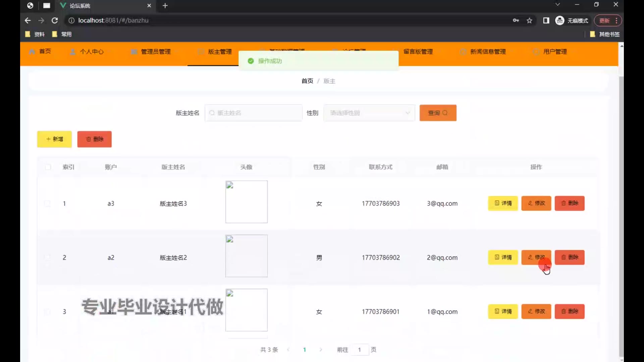This screenshot has height=362, width=644.
Task: Expand the 性别 gender dropdown
Action: click(x=369, y=113)
